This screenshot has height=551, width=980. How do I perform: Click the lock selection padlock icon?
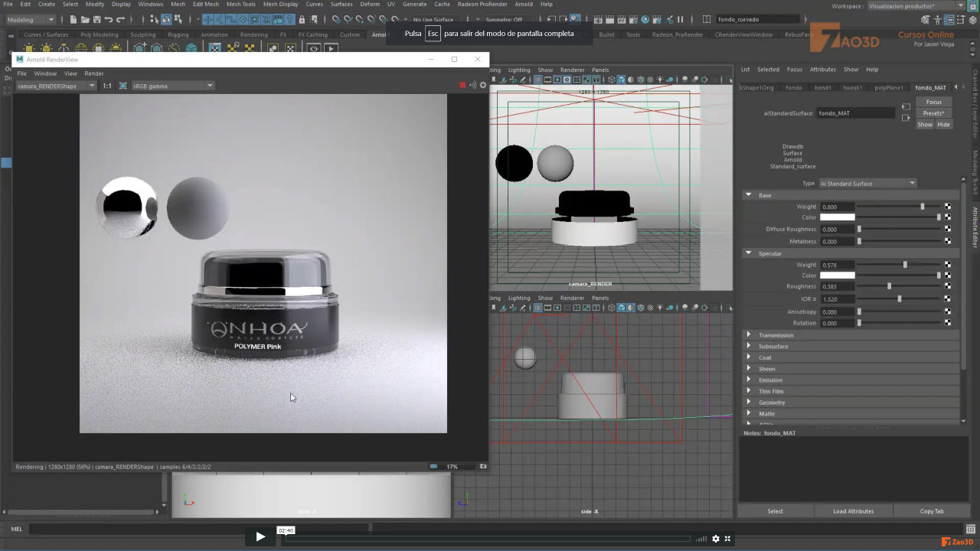[302, 19]
